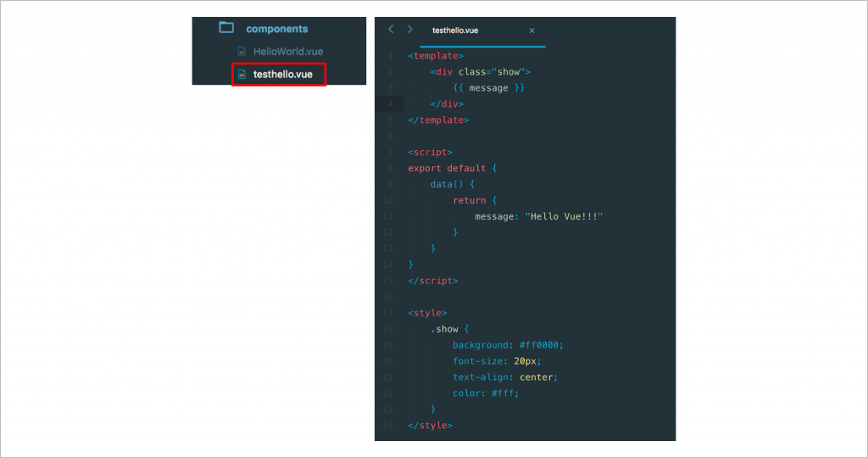Click the HelloWorld.vue file icon
The image size is (868, 458).
pos(242,52)
